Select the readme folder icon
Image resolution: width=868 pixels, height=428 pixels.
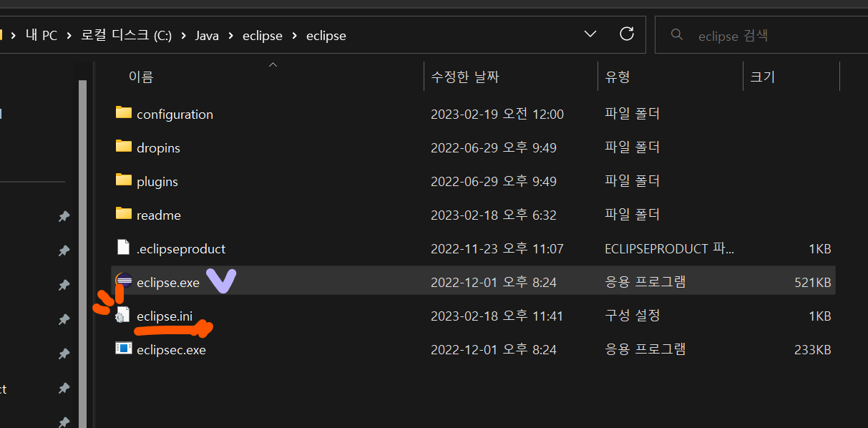click(124, 214)
